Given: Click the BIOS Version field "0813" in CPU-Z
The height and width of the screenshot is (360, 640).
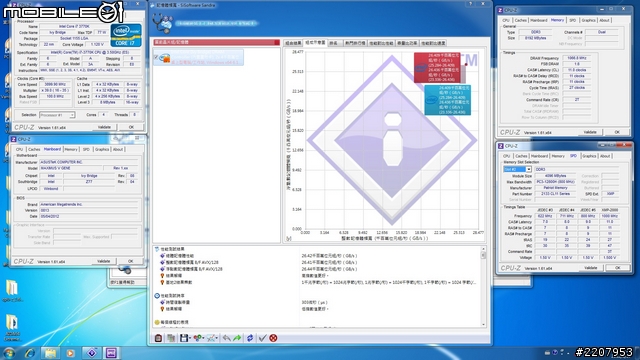Looking at the screenshot, I should coord(90,210).
